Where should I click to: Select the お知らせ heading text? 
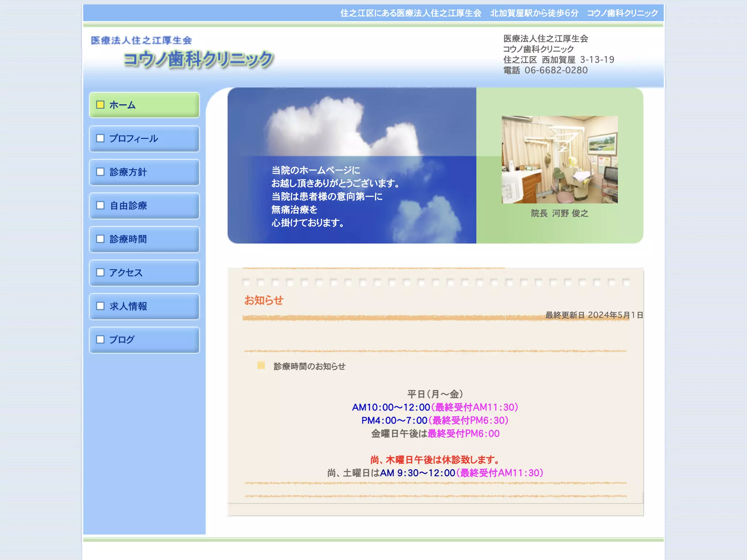264,300
